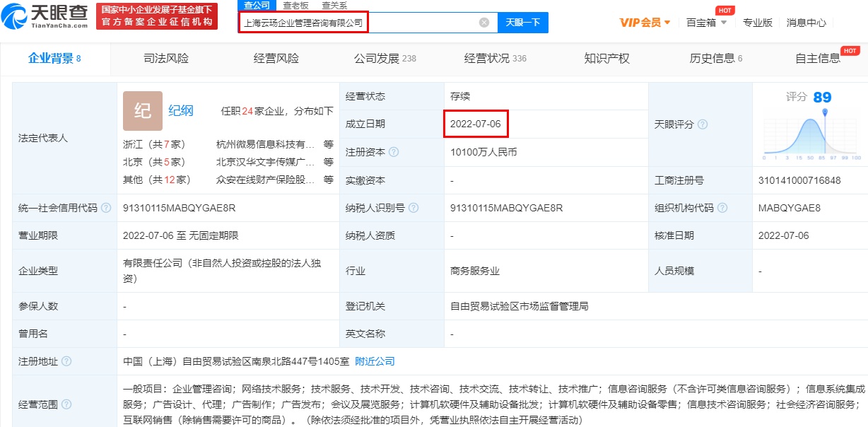868x427 pixels.
Task: Open the 众安在线财产保险股... company link
Action: point(266,180)
